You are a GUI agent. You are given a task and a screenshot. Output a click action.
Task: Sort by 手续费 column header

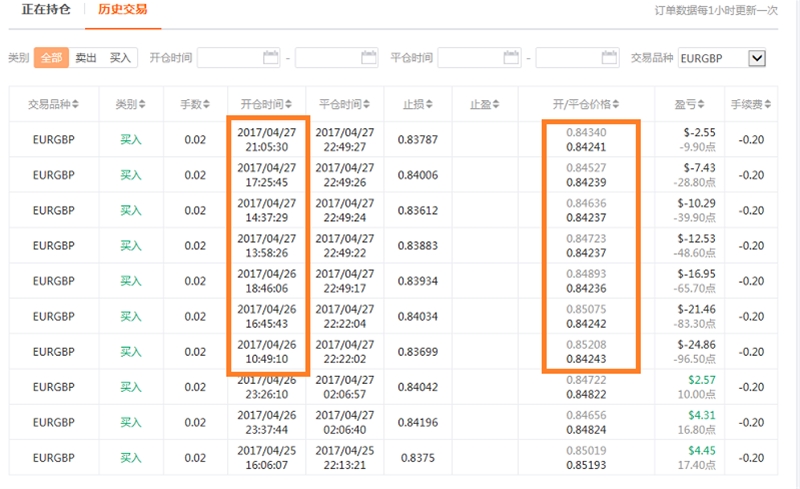pos(751,104)
